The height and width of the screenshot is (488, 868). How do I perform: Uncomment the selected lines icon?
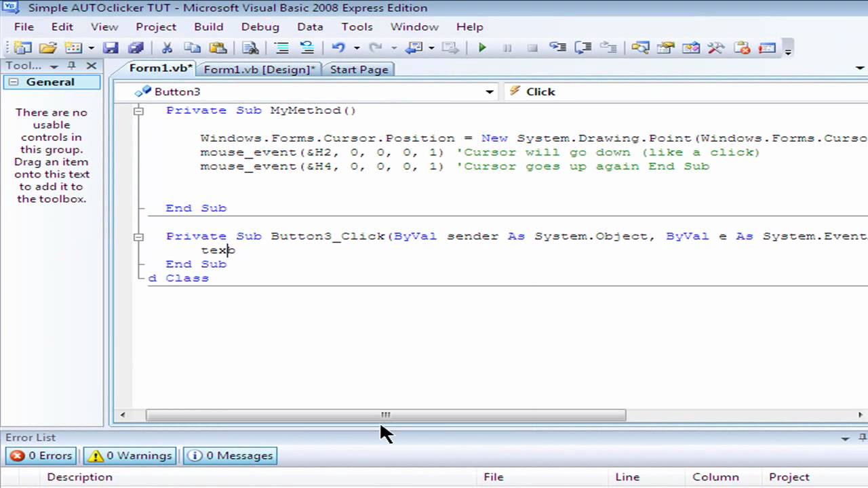point(307,48)
